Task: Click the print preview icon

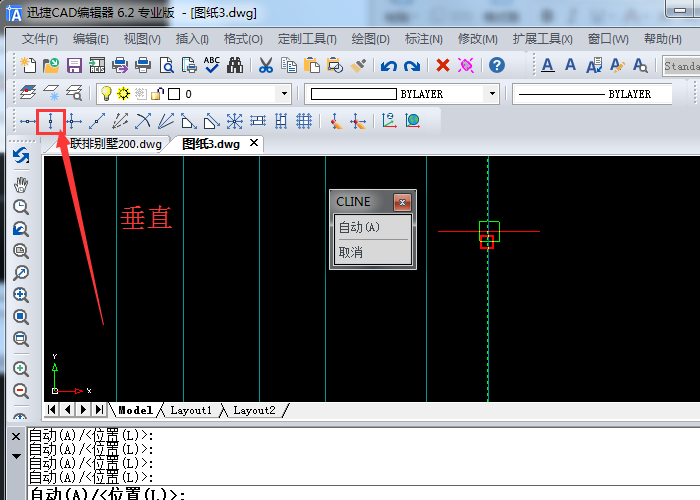Action: pos(167,66)
